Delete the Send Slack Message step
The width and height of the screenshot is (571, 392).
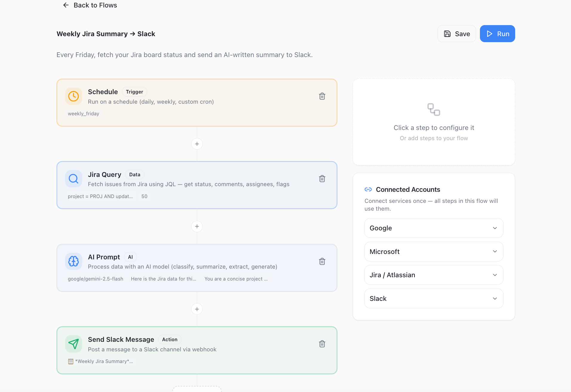coord(322,344)
